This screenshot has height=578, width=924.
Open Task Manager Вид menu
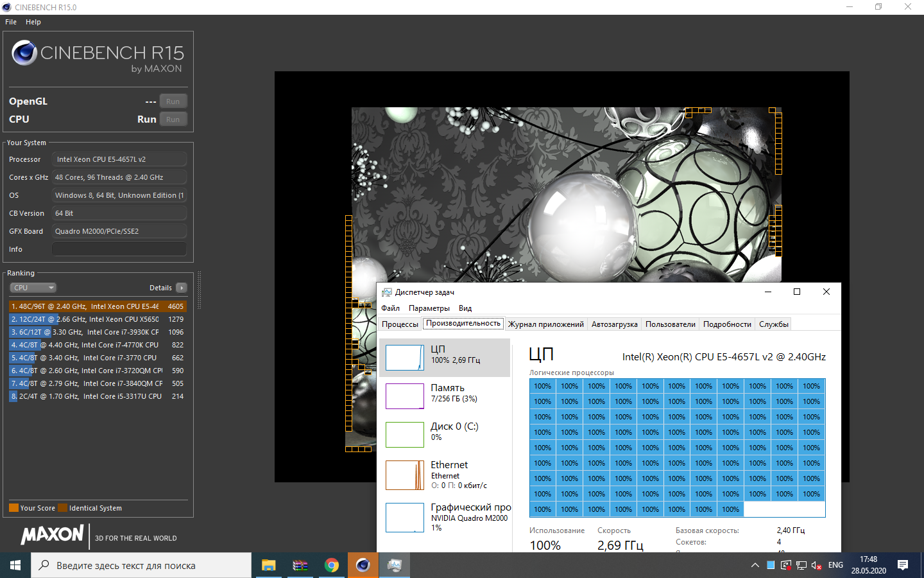[465, 308]
